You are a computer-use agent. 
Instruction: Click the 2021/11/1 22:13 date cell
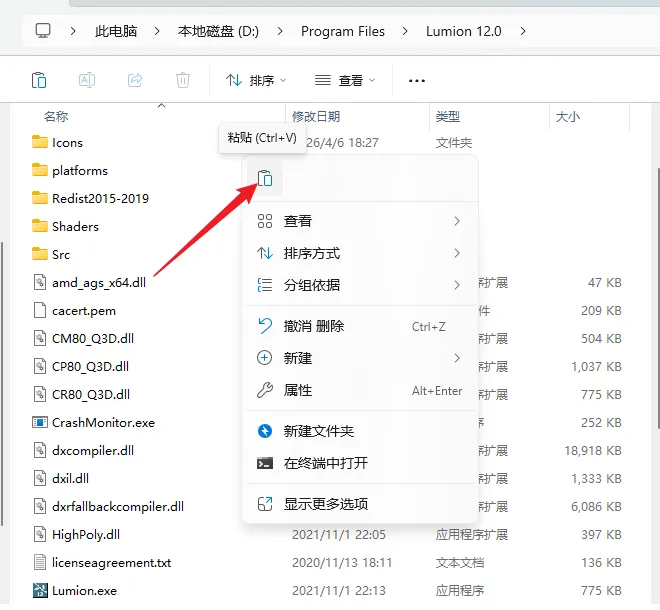(x=339, y=591)
